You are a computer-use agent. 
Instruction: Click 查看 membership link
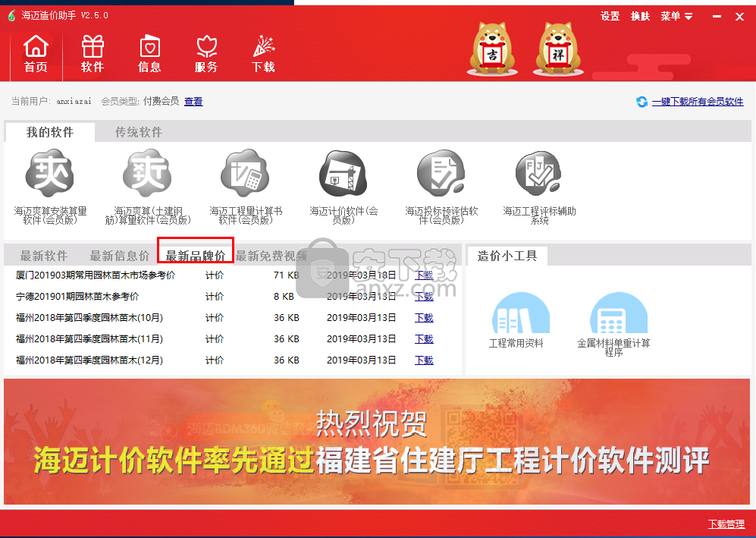click(193, 102)
